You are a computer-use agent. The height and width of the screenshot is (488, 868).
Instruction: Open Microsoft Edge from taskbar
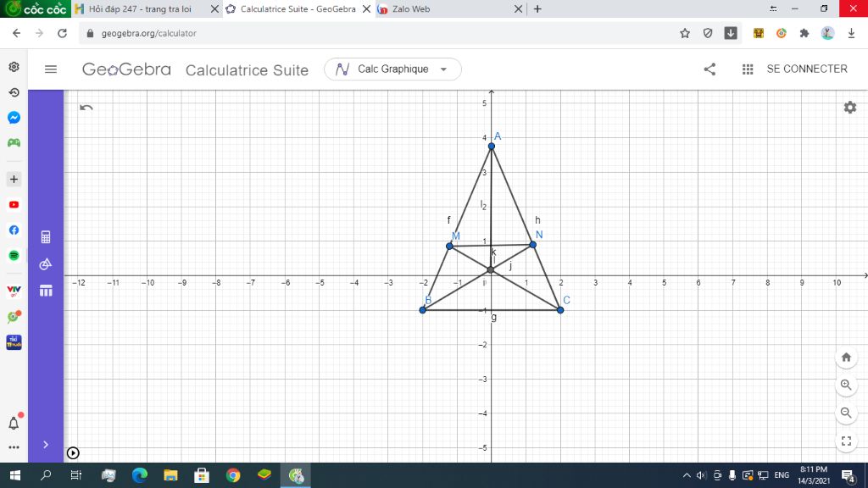click(x=140, y=475)
